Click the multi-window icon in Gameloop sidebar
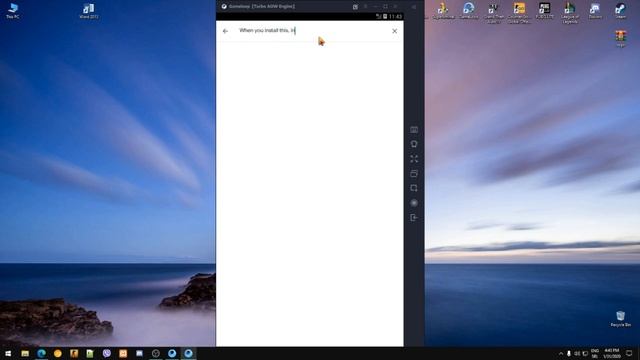This screenshot has width=640, height=360. point(414,173)
